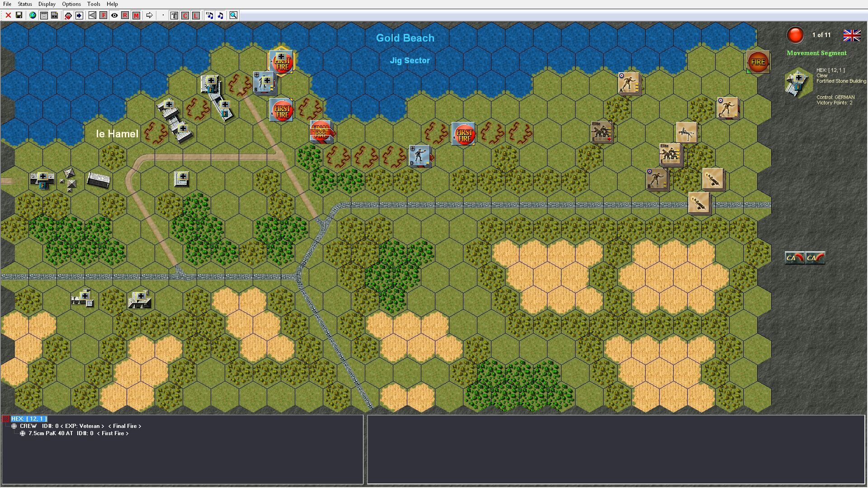
Task: Click the red R toolbar button
Action: 125,15
